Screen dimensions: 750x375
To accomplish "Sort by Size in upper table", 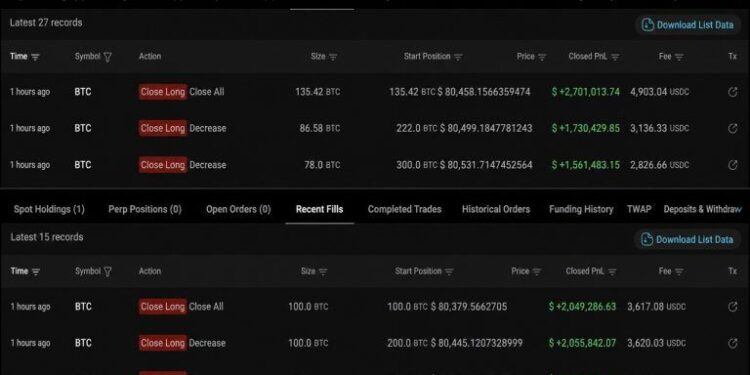I will [x=333, y=57].
